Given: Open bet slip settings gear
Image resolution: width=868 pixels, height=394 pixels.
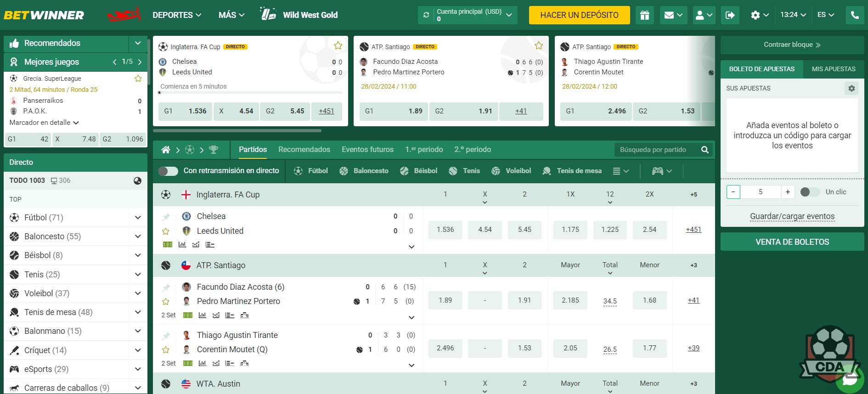Looking at the screenshot, I should tap(851, 88).
